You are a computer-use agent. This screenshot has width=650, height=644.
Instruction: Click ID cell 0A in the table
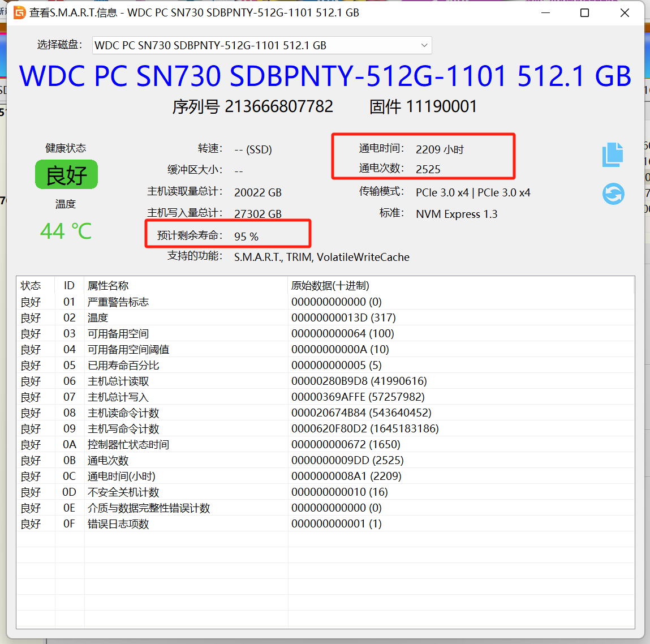[69, 445]
